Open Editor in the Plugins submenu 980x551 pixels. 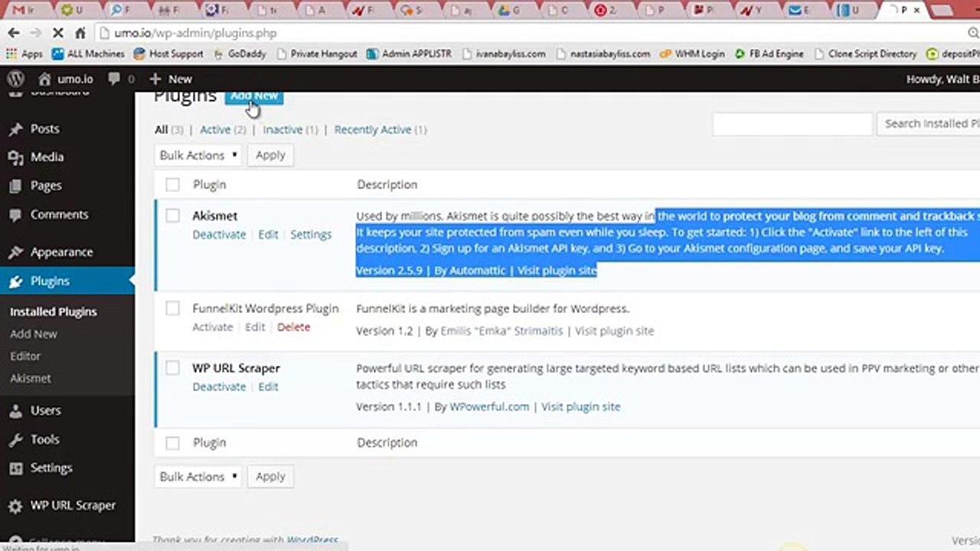point(25,356)
